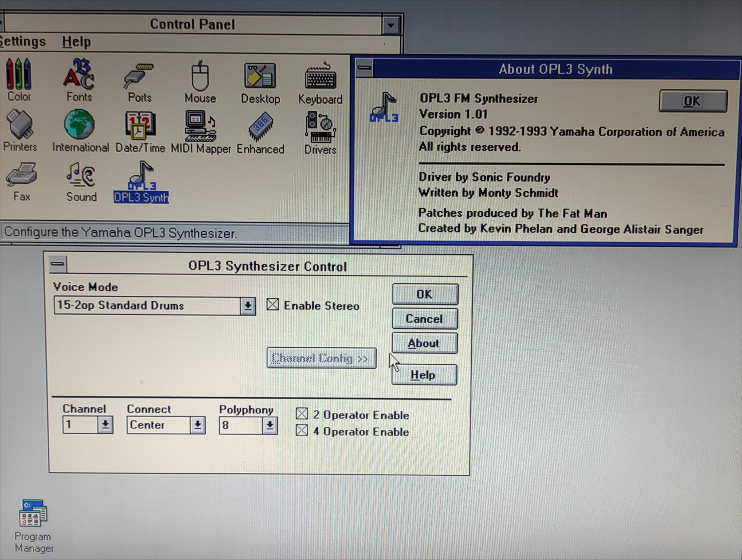Expand the Voice Mode dropdown arrow

(248, 306)
